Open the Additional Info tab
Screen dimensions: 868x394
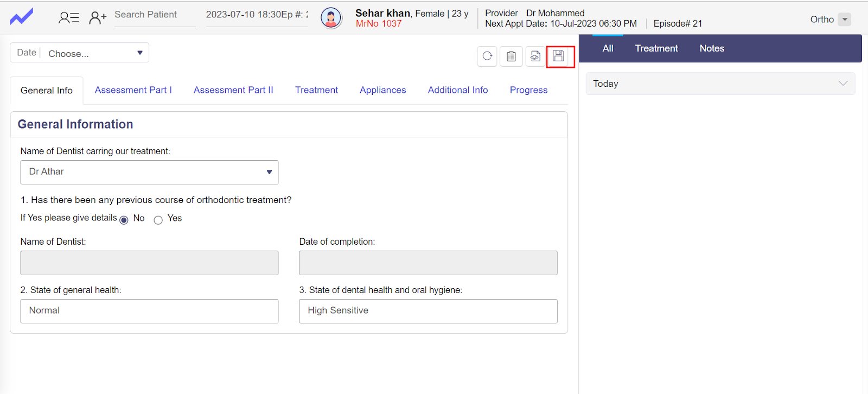[458, 90]
